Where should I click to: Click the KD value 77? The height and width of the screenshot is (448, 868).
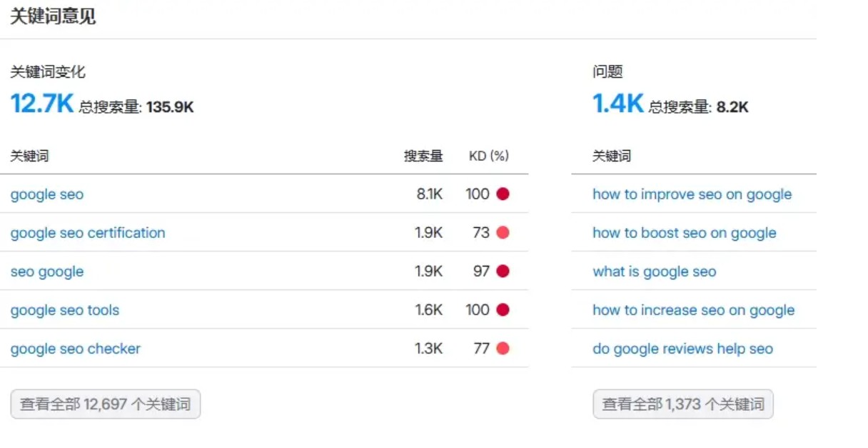tap(481, 349)
